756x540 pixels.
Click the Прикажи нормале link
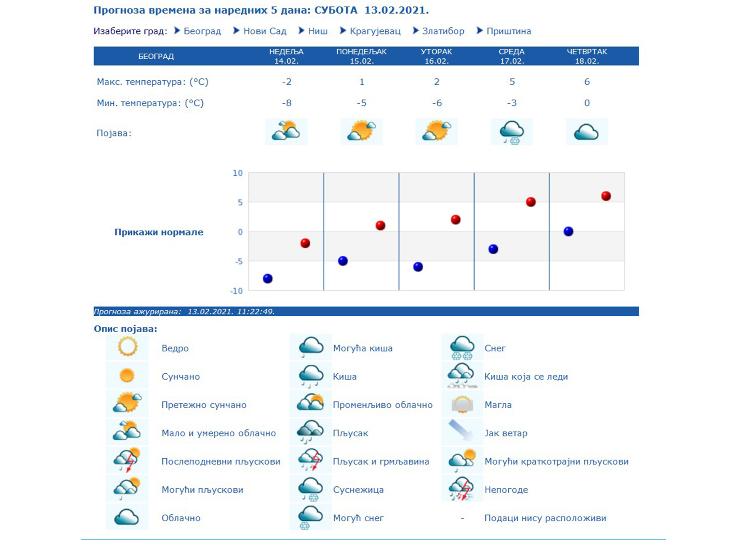[159, 232]
